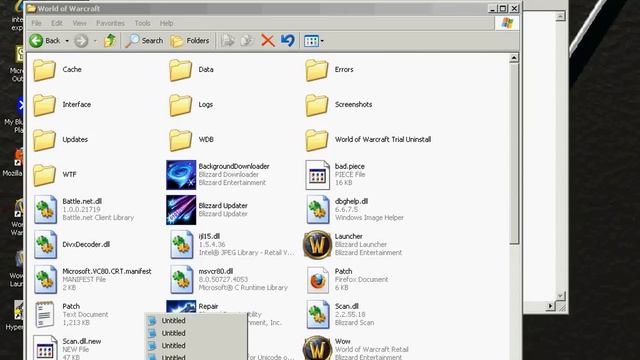Open the Views dropdown button

(x=314, y=41)
